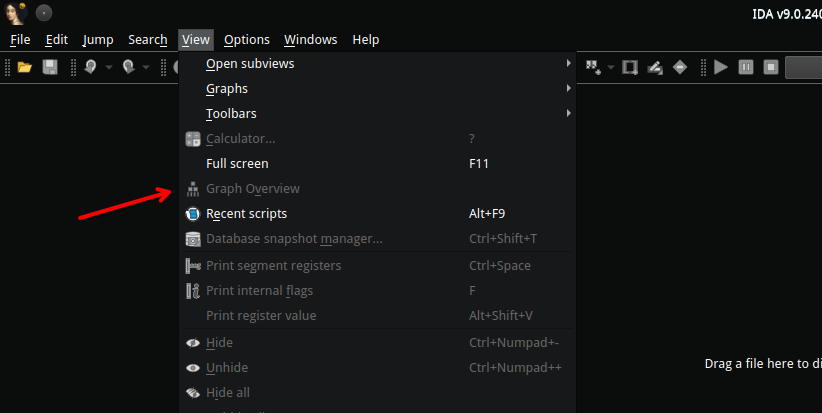Open the Options menu
Viewport: 822px width, 413px height.
(x=246, y=40)
